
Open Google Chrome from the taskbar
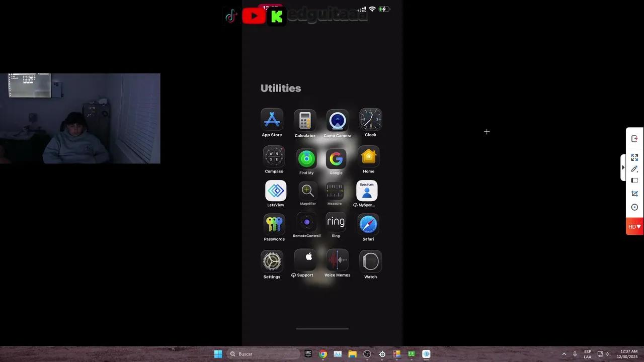tap(323, 354)
